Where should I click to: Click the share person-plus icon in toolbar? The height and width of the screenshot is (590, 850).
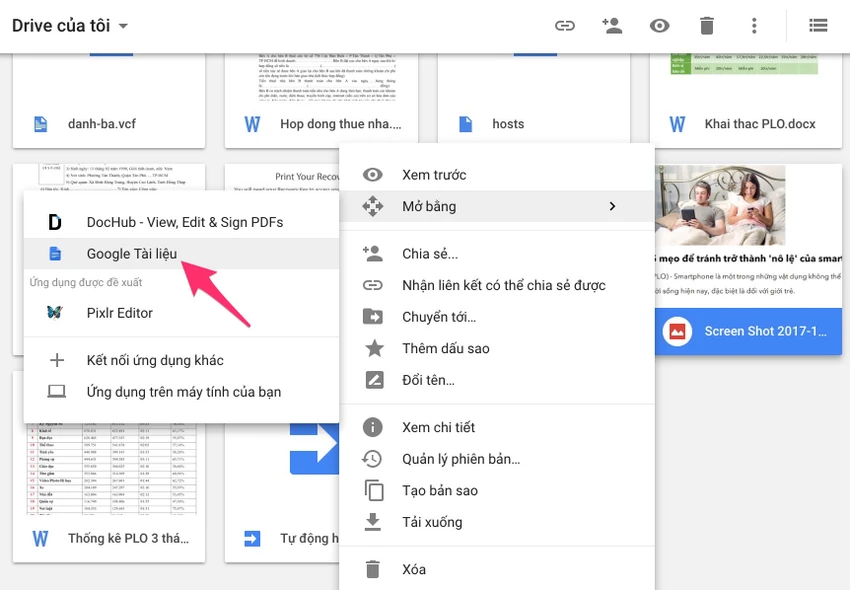tap(612, 25)
